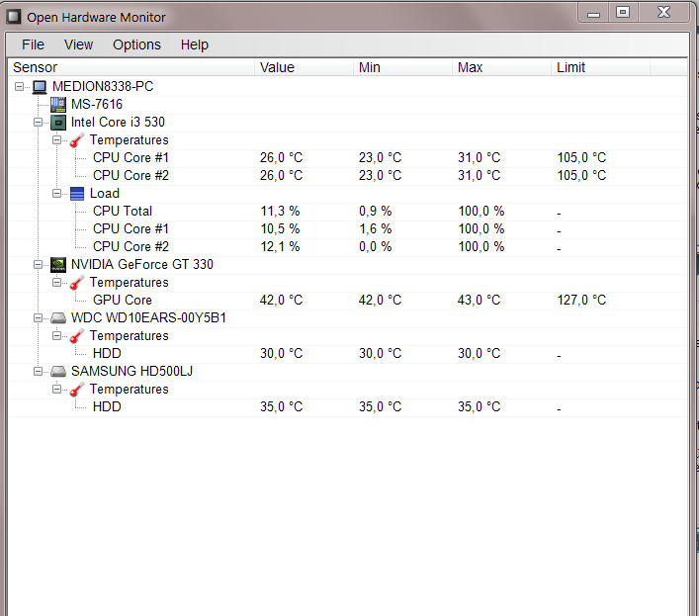Click the Min column header
Viewport: 699px width, 616px height.
point(403,67)
